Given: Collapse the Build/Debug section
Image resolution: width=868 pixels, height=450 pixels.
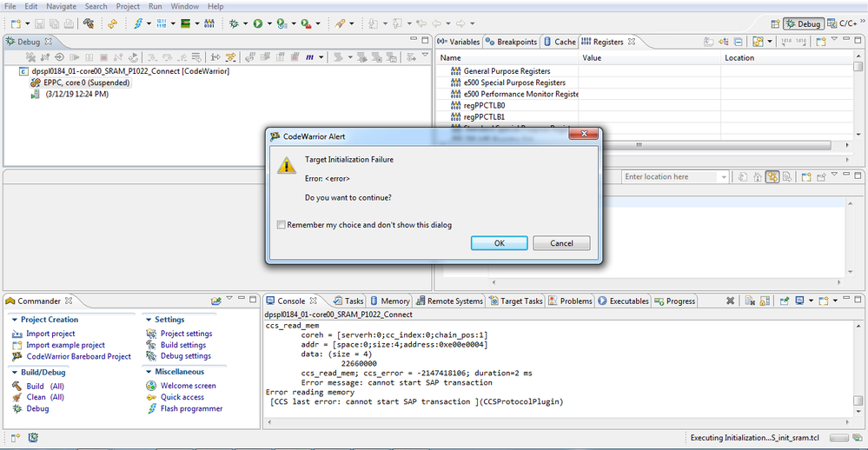Looking at the screenshot, I should [15, 373].
